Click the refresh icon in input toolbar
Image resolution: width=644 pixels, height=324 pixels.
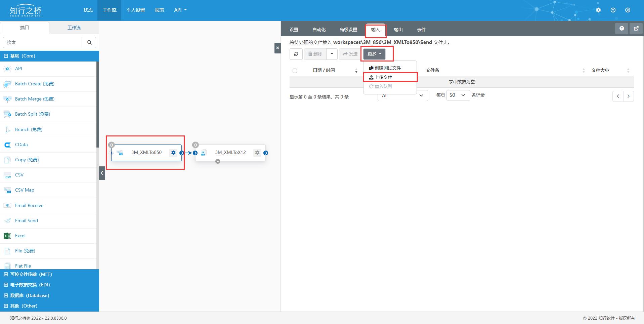[296, 54]
